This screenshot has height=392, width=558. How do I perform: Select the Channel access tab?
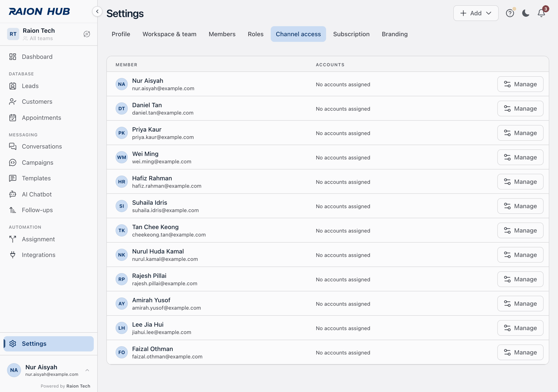[x=298, y=34]
